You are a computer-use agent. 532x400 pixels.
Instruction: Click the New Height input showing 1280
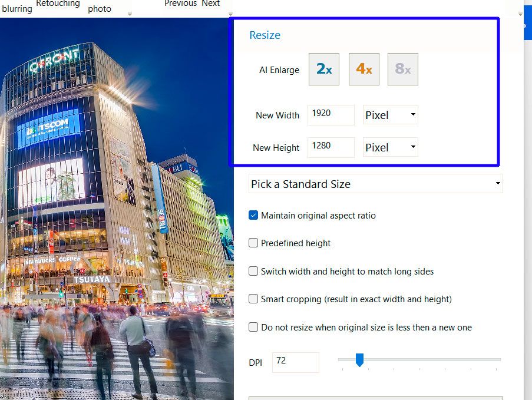[330, 147]
